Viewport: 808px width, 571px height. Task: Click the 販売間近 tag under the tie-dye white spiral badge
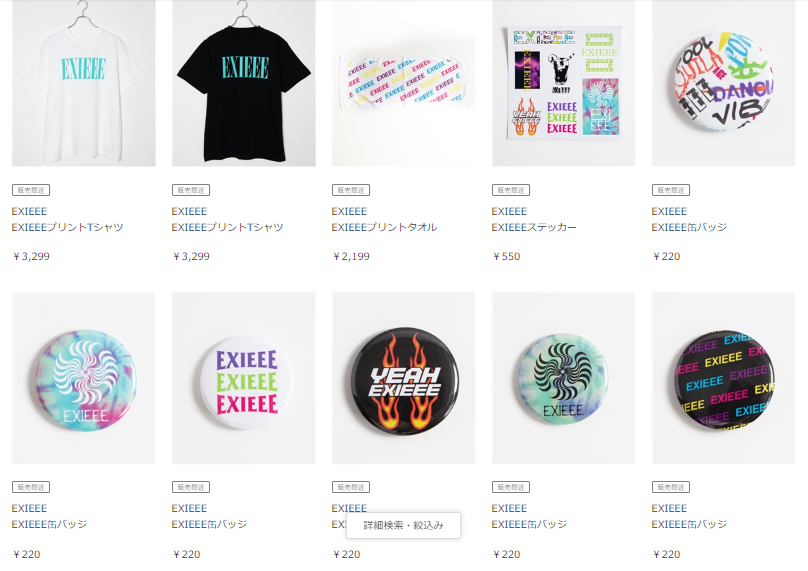31,487
